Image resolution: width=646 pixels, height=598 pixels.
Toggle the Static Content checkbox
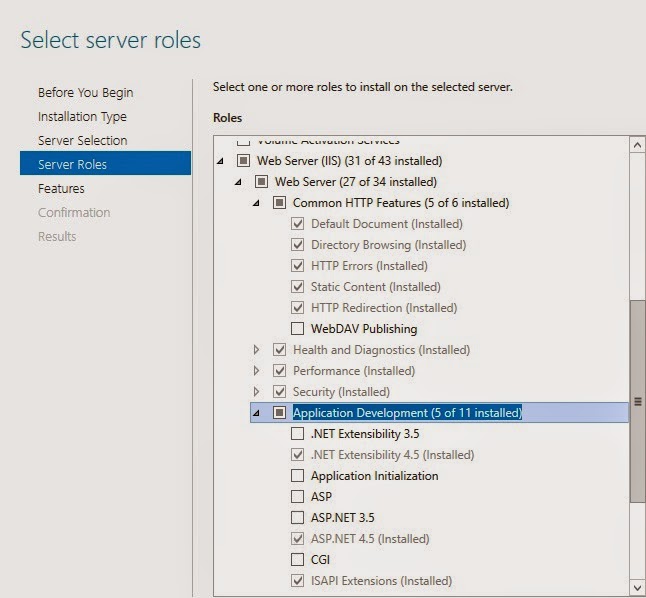pos(297,287)
